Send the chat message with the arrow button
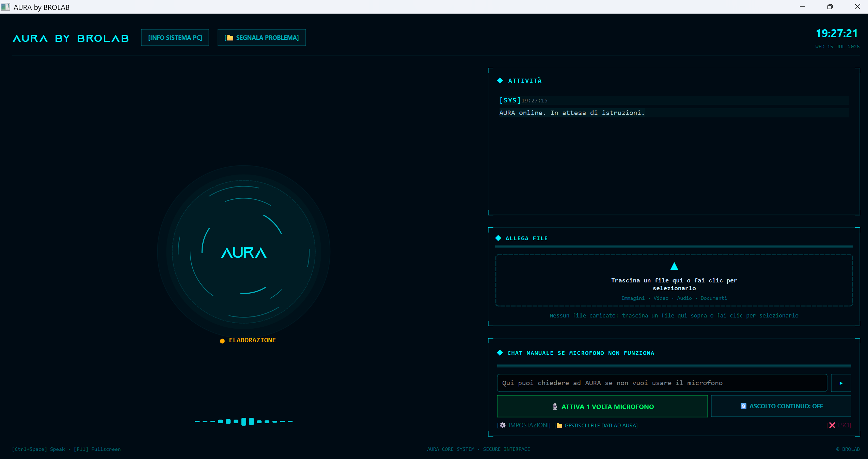The image size is (868, 459). [841, 383]
